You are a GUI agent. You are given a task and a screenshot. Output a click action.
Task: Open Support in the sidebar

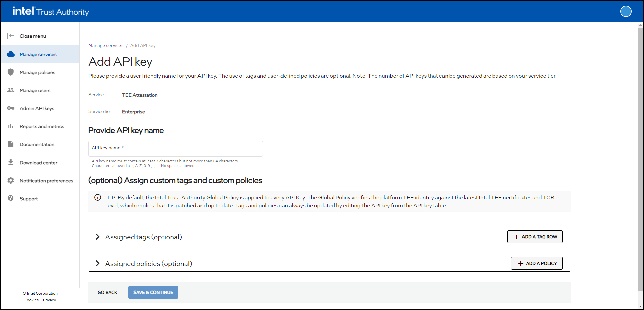pos(40,198)
